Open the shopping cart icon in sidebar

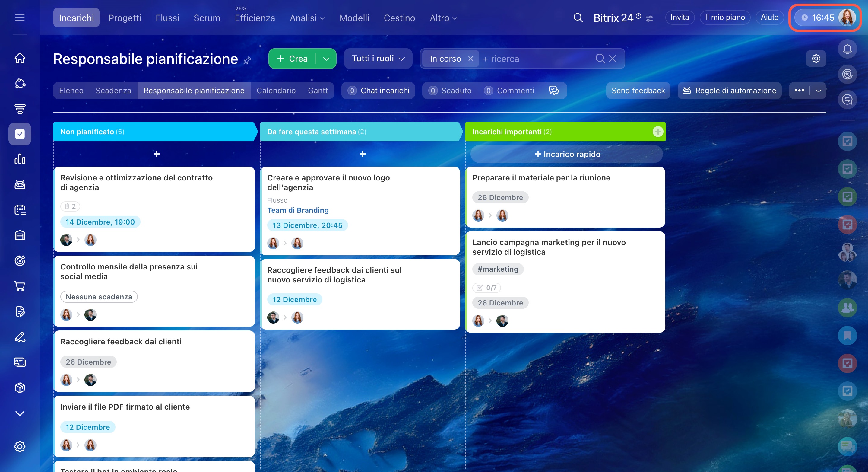click(20, 286)
